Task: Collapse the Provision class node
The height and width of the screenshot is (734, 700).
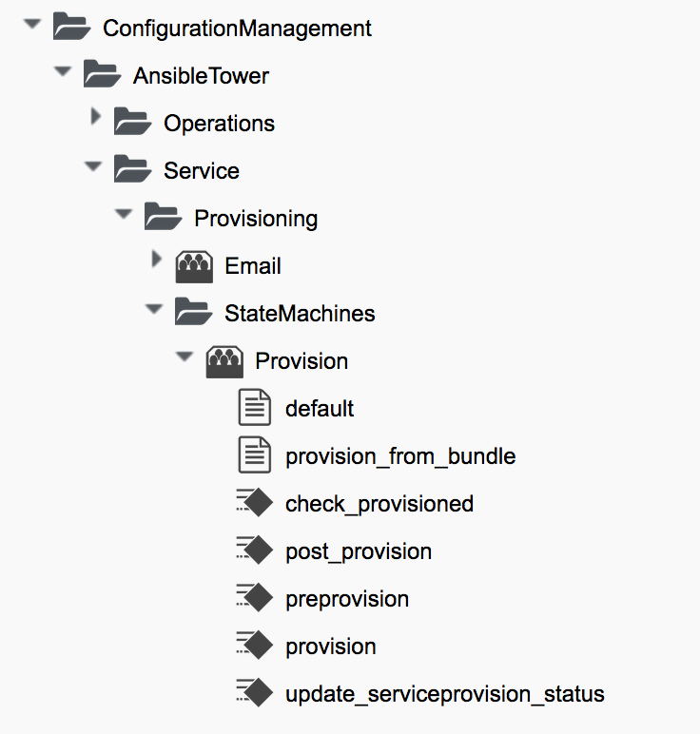Action: (x=185, y=357)
